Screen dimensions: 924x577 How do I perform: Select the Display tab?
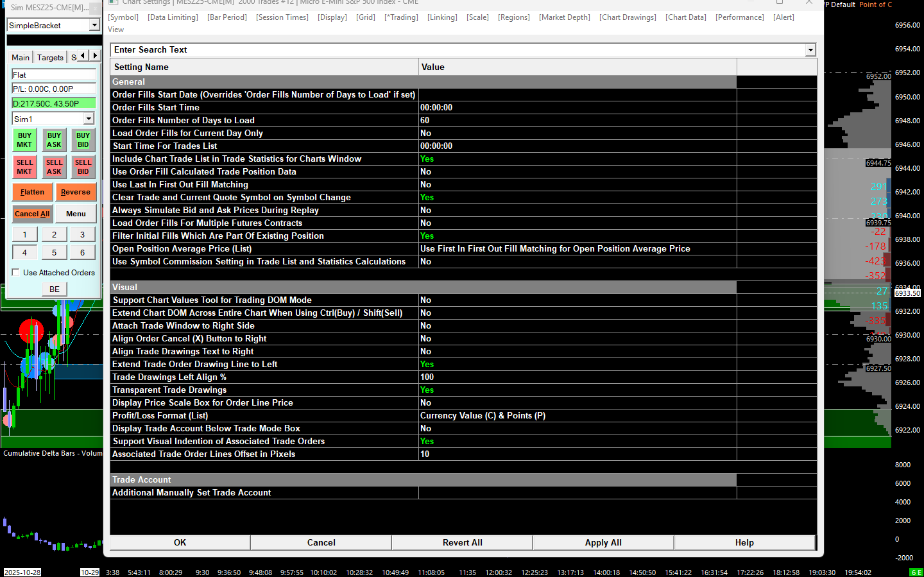pos(332,17)
